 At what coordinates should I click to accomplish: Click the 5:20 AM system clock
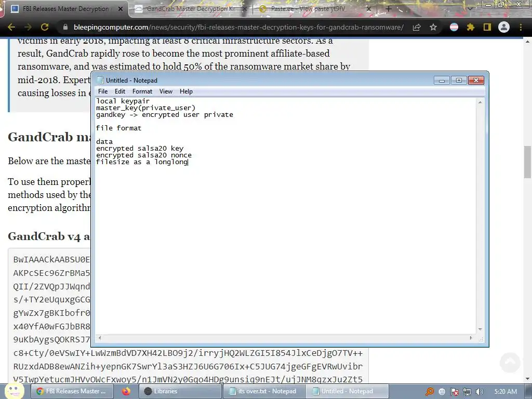tap(506, 392)
